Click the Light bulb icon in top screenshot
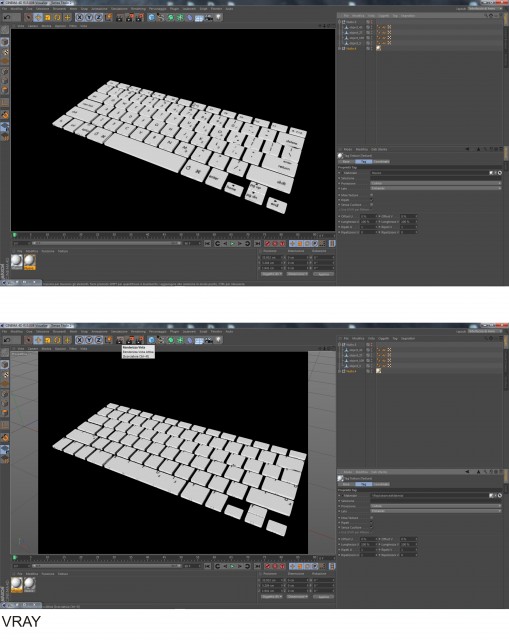This screenshot has height=640, width=509. coord(218,17)
